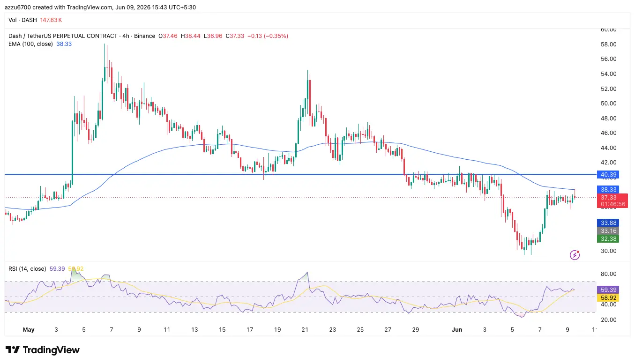
Task: Click the 56.00 price axis tick
Action: coord(609,59)
